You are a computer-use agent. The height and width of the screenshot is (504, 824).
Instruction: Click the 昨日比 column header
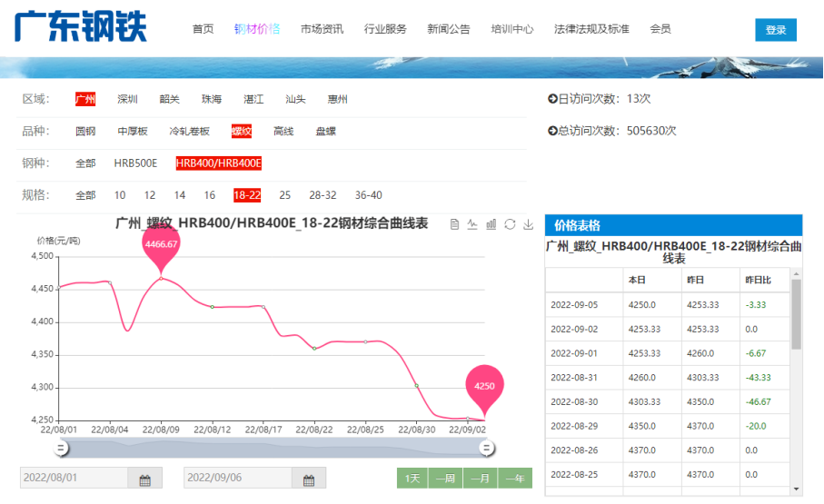click(x=759, y=280)
